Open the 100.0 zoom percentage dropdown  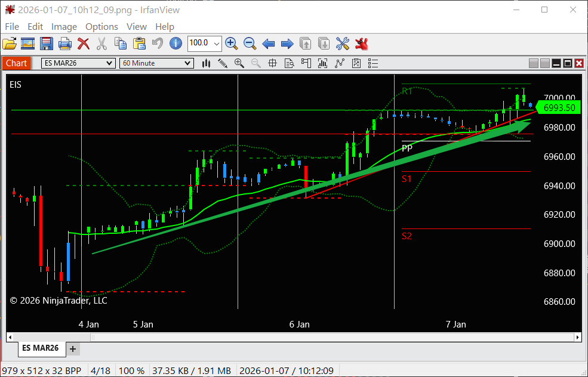[x=216, y=44]
